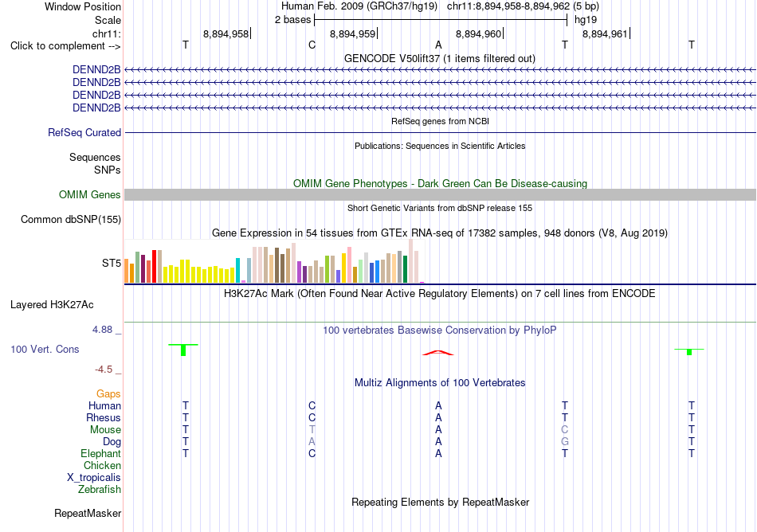Click the 8,894,960 position number

pyautogui.click(x=478, y=33)
